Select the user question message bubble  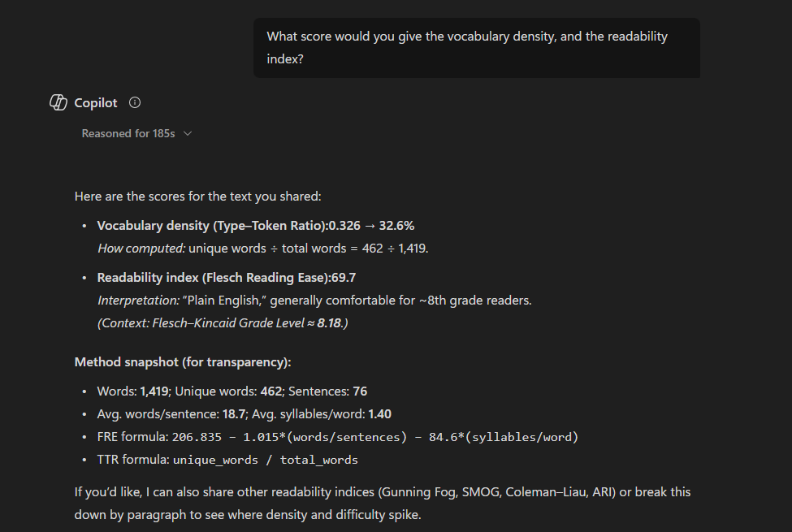pyautogui.click(x=476, y=48)
